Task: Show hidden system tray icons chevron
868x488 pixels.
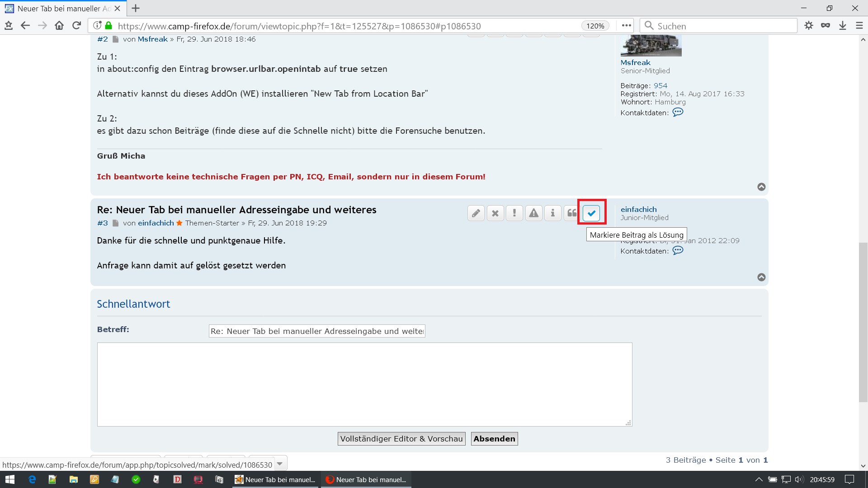Action: click(x=759, y=479)
